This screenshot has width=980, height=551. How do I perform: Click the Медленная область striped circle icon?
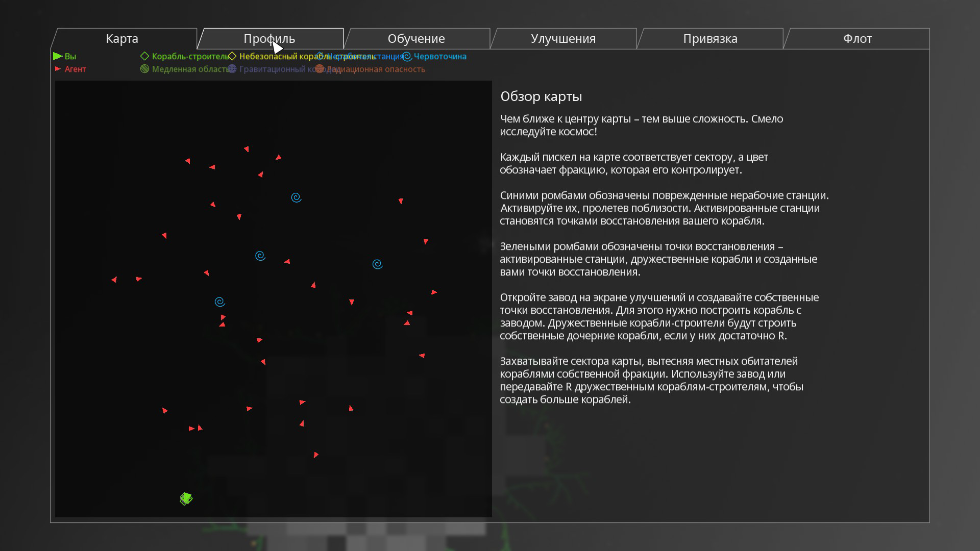[145, 69]
